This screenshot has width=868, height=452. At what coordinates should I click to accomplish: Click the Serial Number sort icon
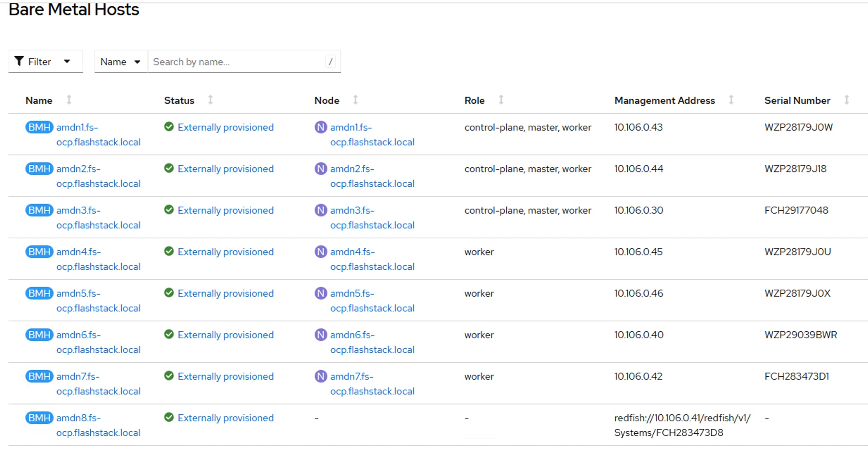[x=847, y=100]
